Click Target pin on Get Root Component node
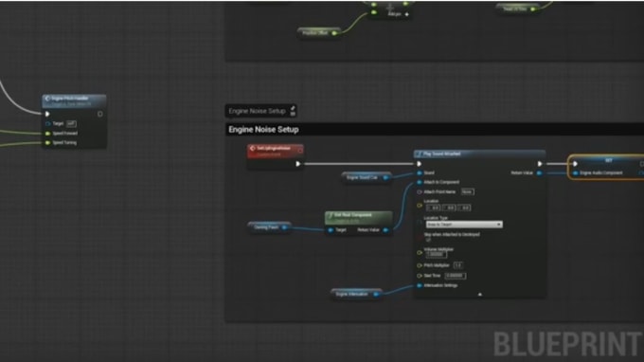Image resolution: width=644 pixels, height=362 pixels. click(331, 230)
